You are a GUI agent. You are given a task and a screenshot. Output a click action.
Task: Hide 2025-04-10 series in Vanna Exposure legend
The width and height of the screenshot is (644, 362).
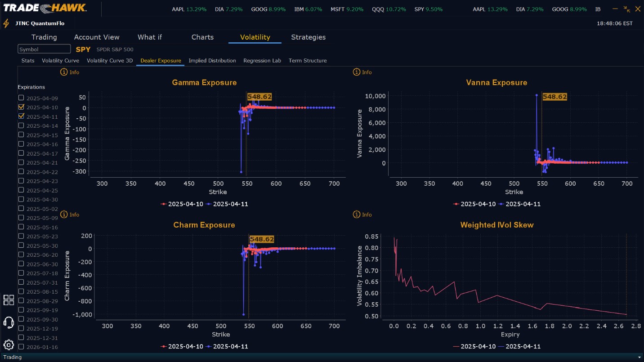[x=474, y=204]
